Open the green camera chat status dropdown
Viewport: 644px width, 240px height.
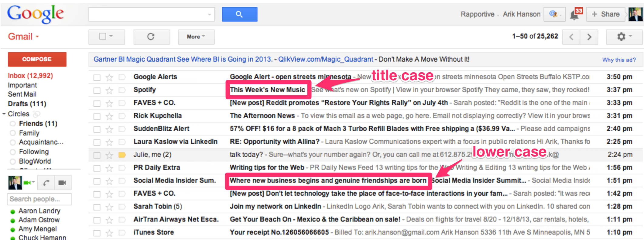[x=29, y=183]
